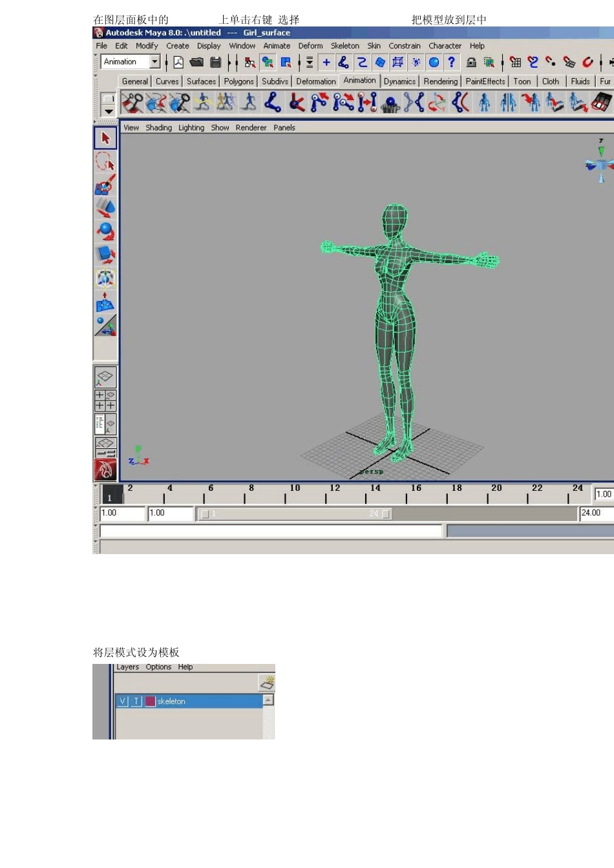Select the skeleton layer name
This screenshot has height=868, width=614.
coord(171,701)
